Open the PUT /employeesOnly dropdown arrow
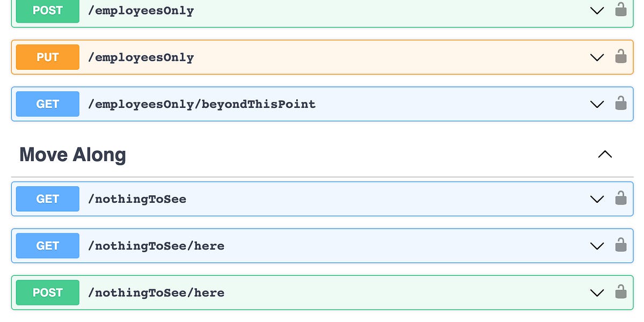Viewport: 644px width, 322px height. [597, 57]
